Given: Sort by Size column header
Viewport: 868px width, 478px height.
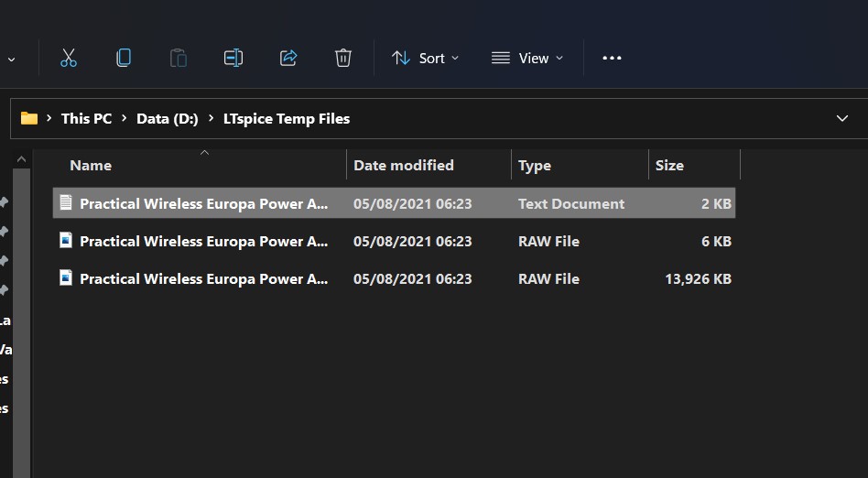Looking at the screenshot, I should tap(669, 165).
